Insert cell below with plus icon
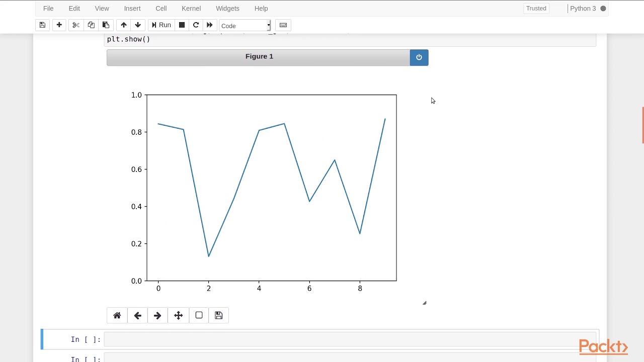 click(59, 25)
